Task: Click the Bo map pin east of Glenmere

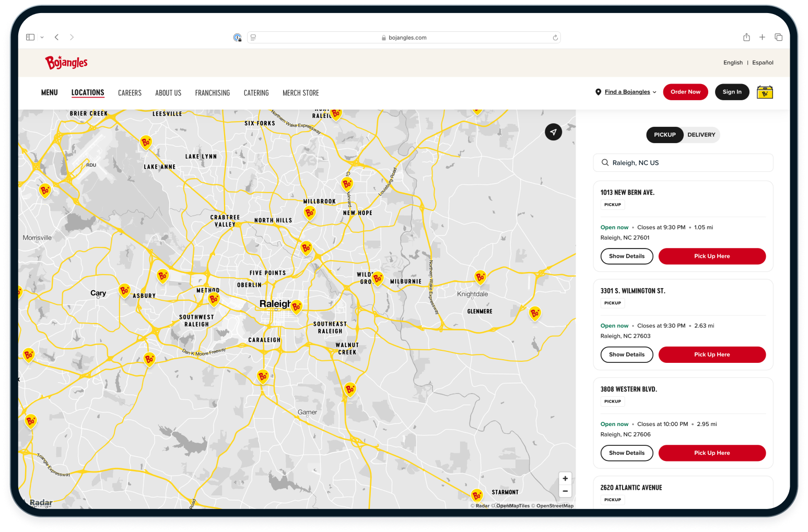Action: coord(535,314)
